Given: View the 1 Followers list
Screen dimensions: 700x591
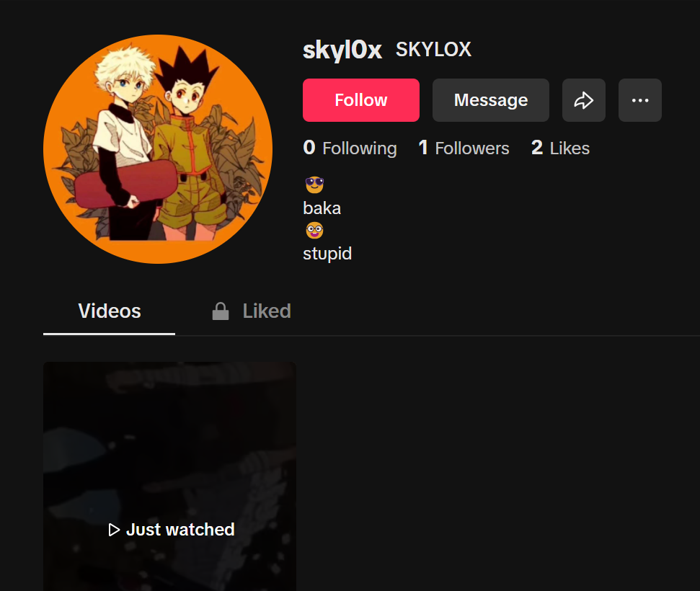Looking at the screenshot, I should click(464, 148).
